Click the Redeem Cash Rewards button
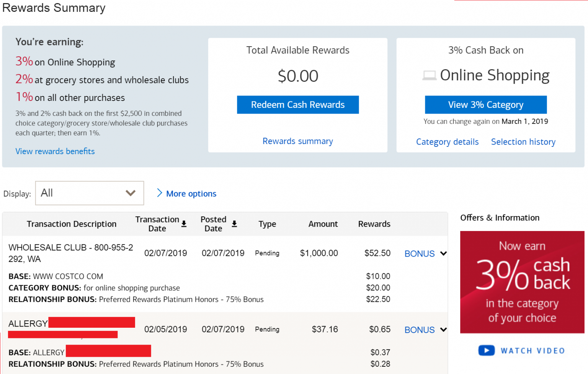Screen dimensions: 588x374 tap(298, 104)
